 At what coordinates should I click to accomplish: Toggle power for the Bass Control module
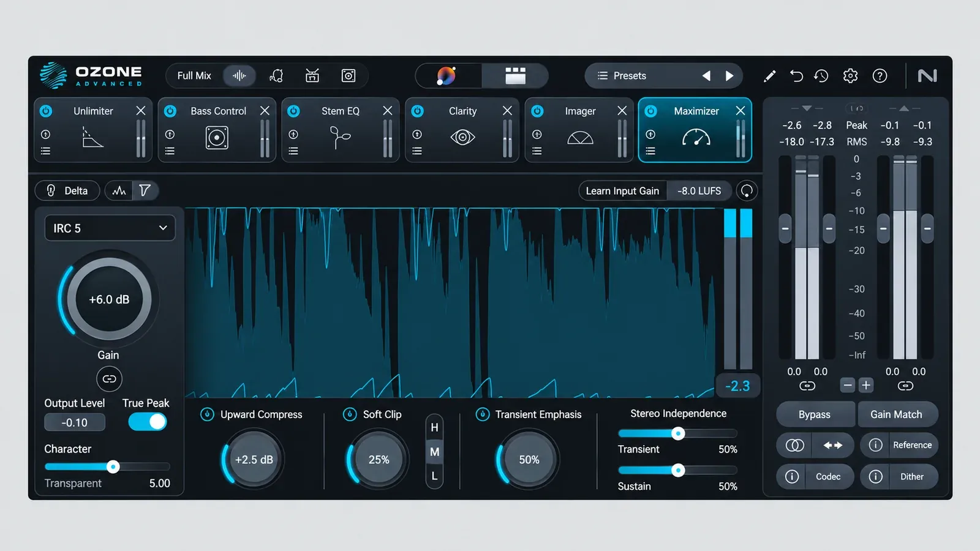(x=170, y=111)
